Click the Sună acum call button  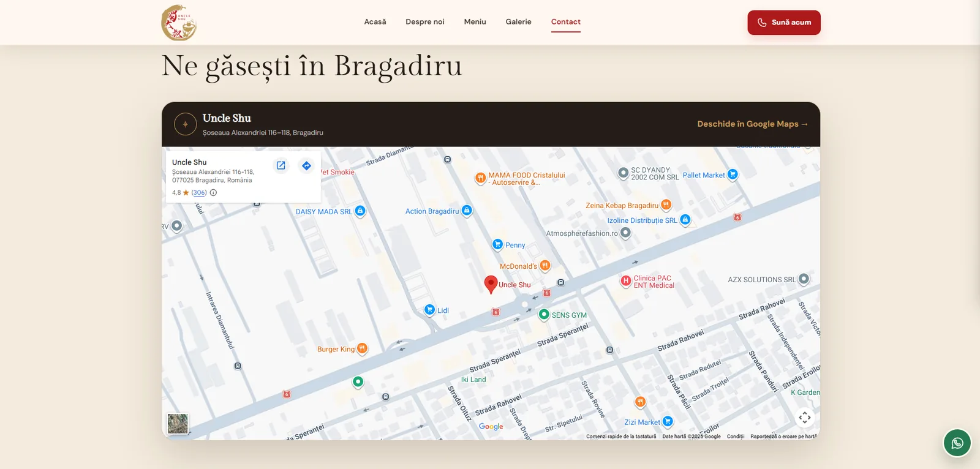[784, 23]
